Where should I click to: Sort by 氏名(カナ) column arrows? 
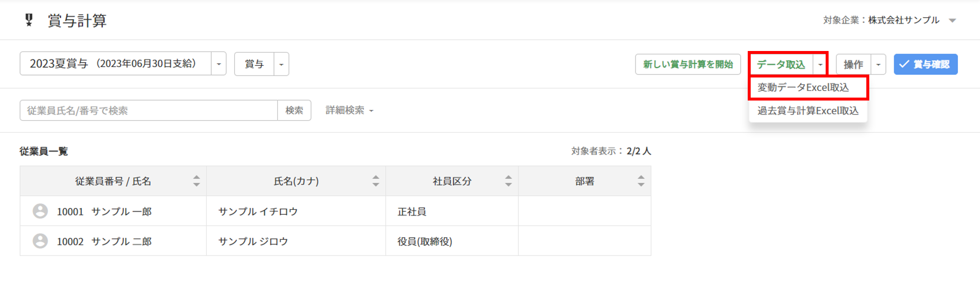376,181
